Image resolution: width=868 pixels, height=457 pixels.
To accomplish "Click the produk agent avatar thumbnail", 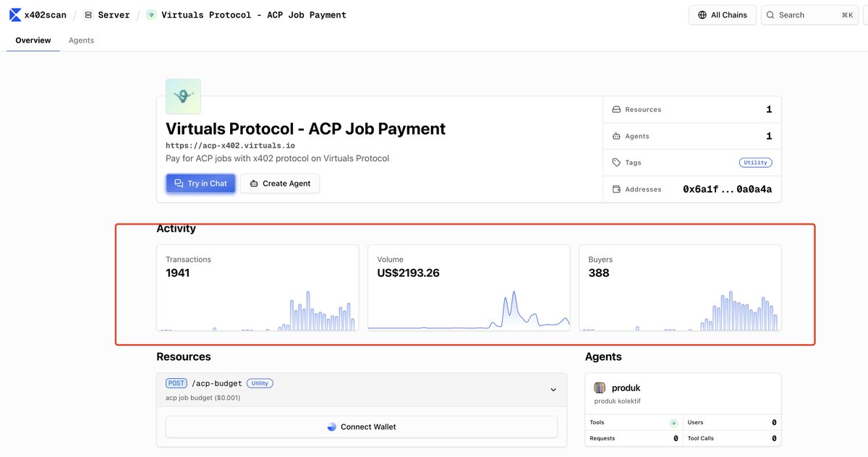I will [x=599, y=387].
